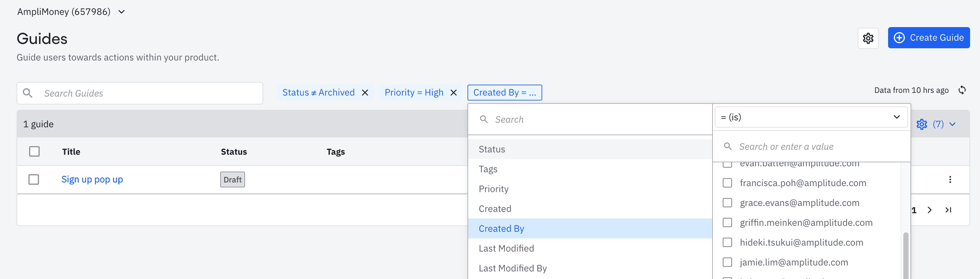Remove the Status ≠ Archived filter
The height and width of the screenshot is (279, 980).
pyautogui.click(x=365, y=93)
